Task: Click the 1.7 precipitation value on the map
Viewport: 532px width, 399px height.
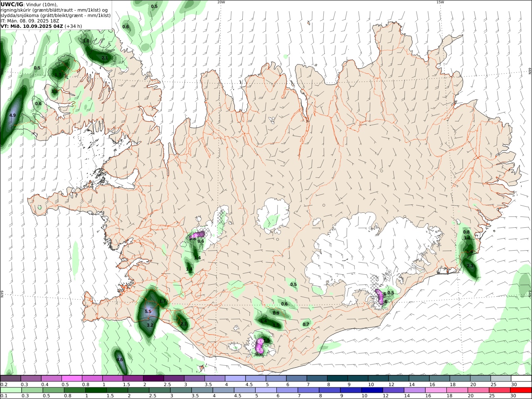Action: (163, 301)
